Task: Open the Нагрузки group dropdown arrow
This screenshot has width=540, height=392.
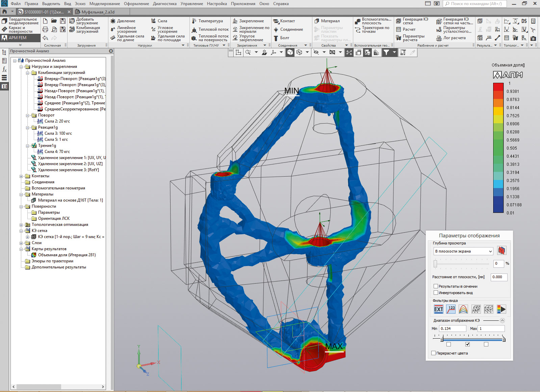Action: [183, 45]
